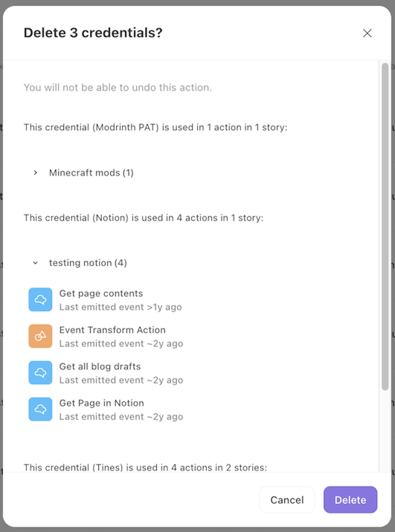Select the testing notion (4) story label

click(88, 263)
